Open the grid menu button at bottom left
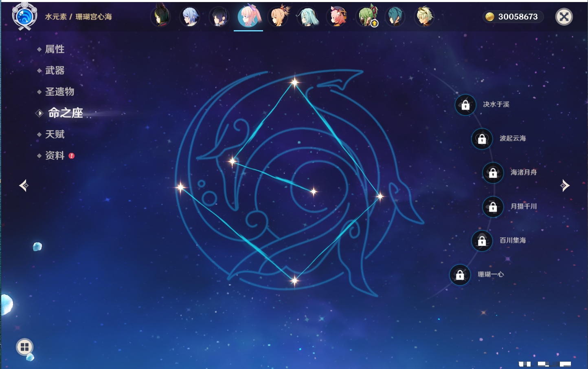 coord(24,347)
